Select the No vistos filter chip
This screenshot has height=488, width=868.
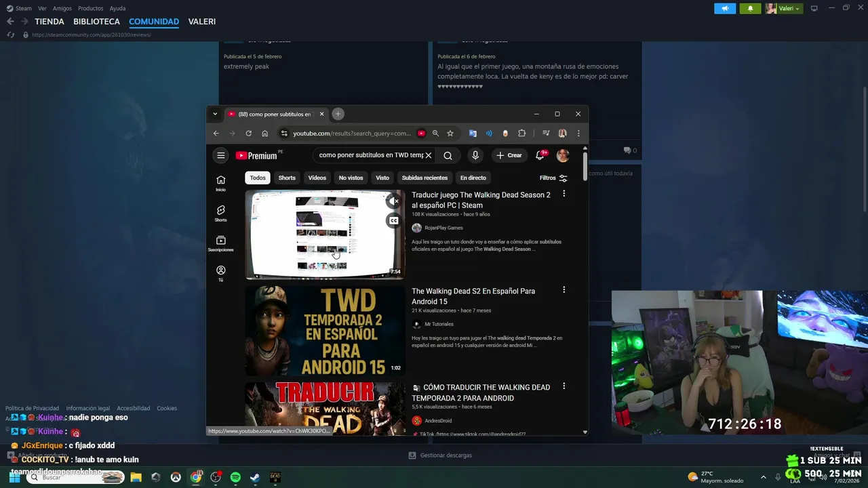coord(351,178)
